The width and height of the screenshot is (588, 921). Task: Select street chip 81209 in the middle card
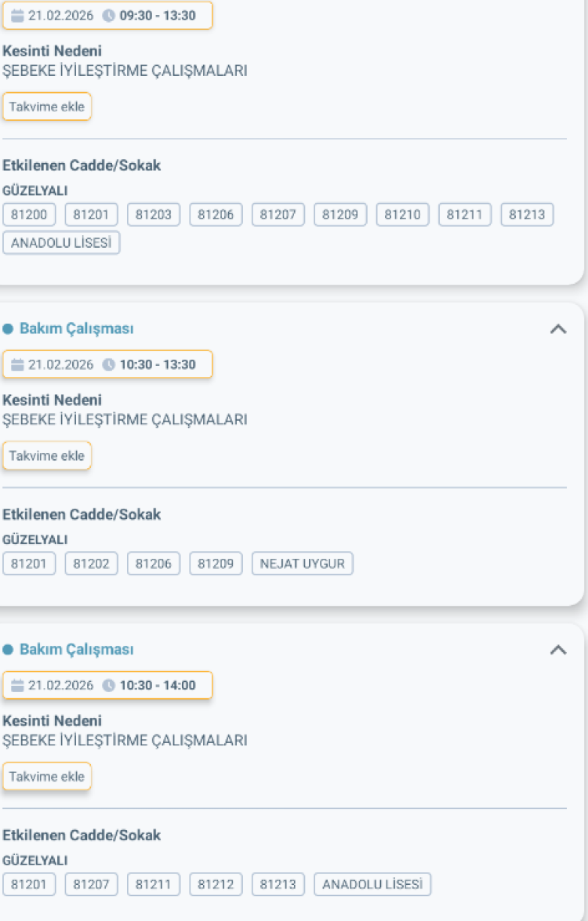tap(216, 563)
